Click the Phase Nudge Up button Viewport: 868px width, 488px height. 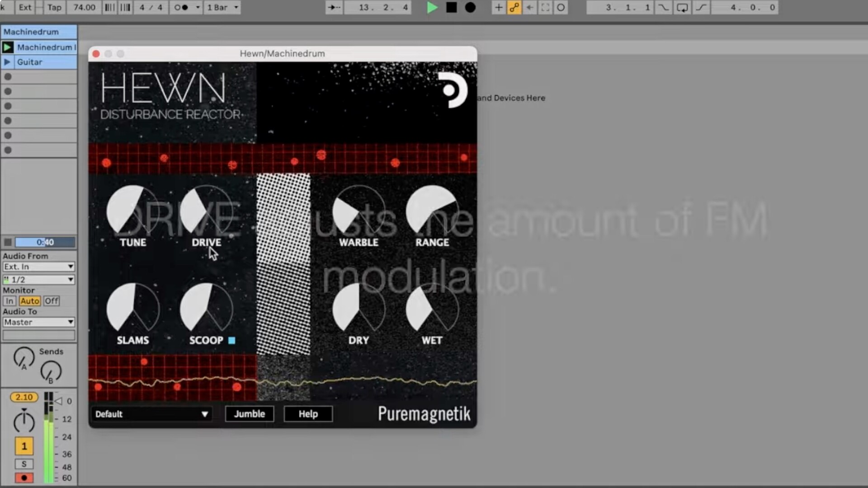pos(125,7)
